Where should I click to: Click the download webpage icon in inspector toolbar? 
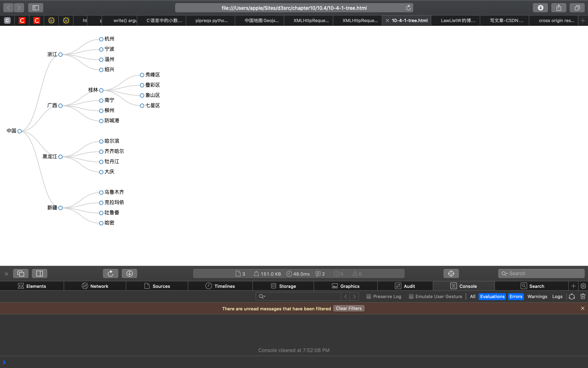pyautogui.click(x=129, y=273)
